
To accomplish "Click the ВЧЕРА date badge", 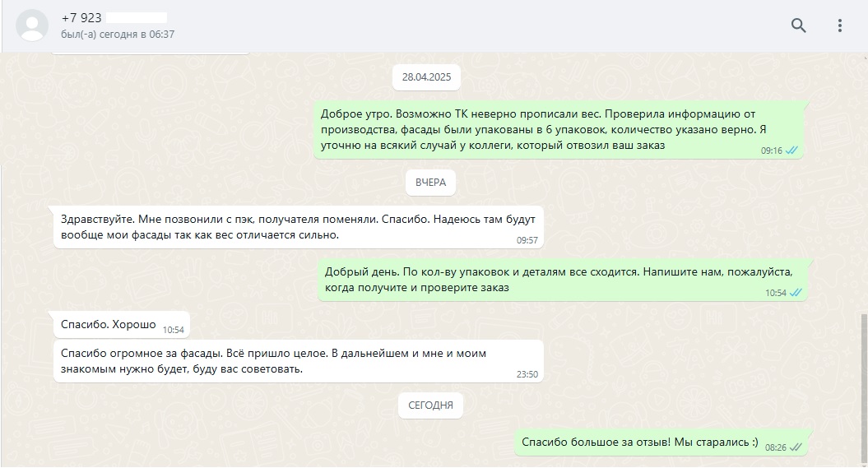I will [430, 183].
